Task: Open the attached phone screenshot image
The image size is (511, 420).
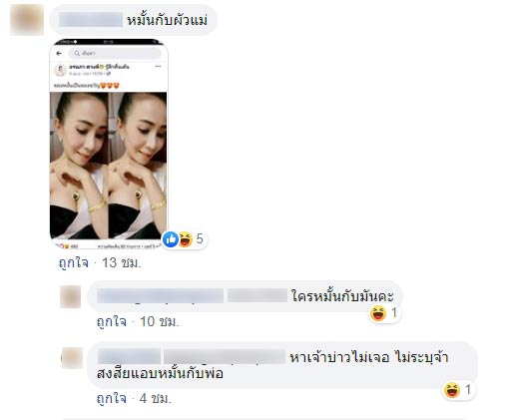Action: click(x=109, y=144)
